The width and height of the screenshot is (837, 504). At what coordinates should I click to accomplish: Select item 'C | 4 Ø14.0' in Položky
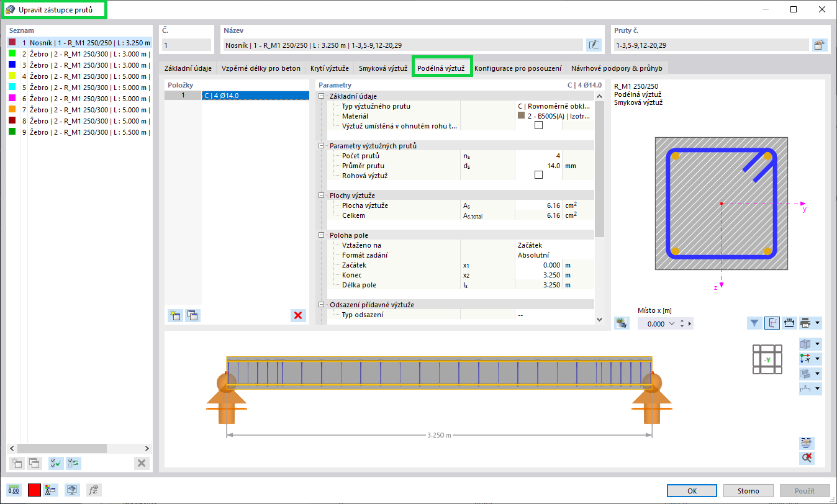pos(255,96)
